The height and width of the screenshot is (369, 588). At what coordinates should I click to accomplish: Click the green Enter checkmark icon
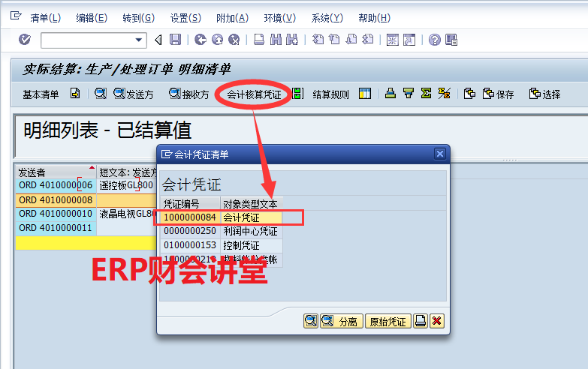pyautogui.click(x=25, y=40)
